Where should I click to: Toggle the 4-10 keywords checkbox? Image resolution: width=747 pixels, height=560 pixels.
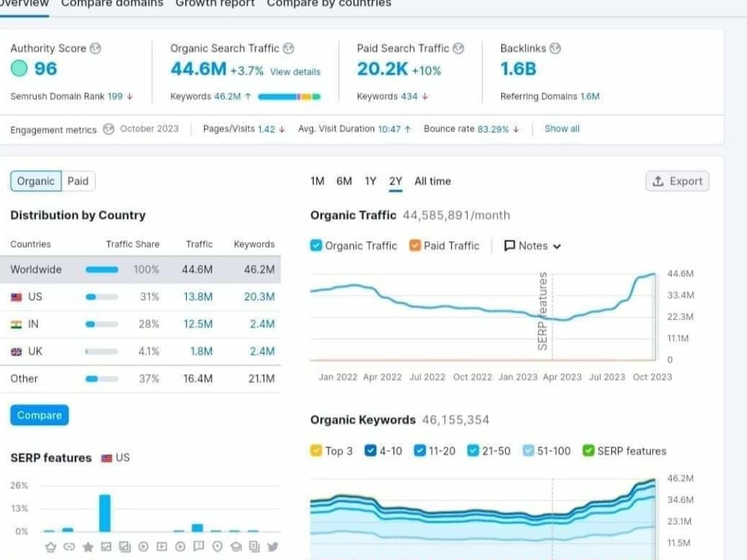[x=371, y=450]
